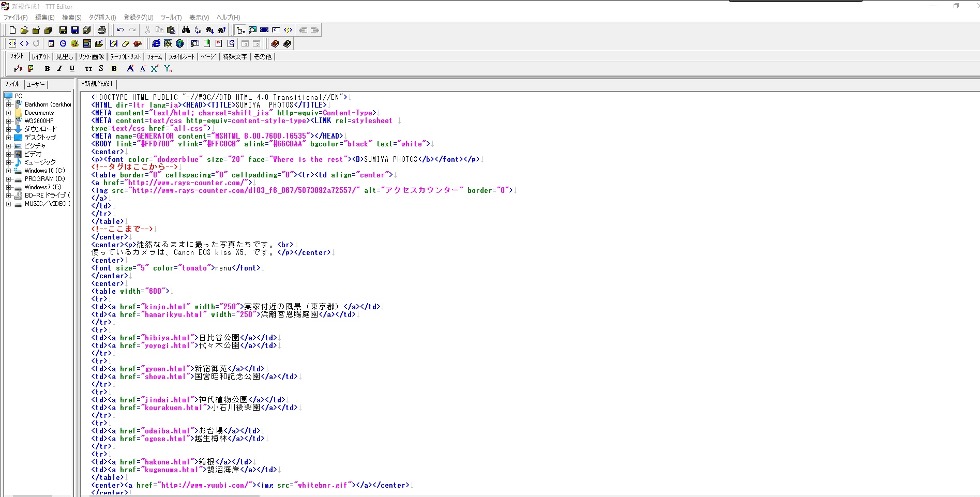The image size is (980, 497).
Task: Switch to the 特殊文字 tab
Action: coord(235,56)
